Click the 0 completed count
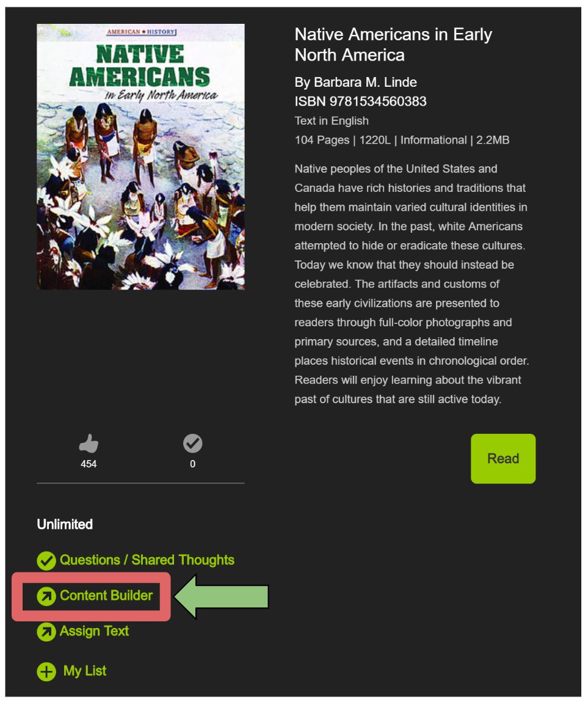This screenshot has height=702, width=588. coord(192,464)
